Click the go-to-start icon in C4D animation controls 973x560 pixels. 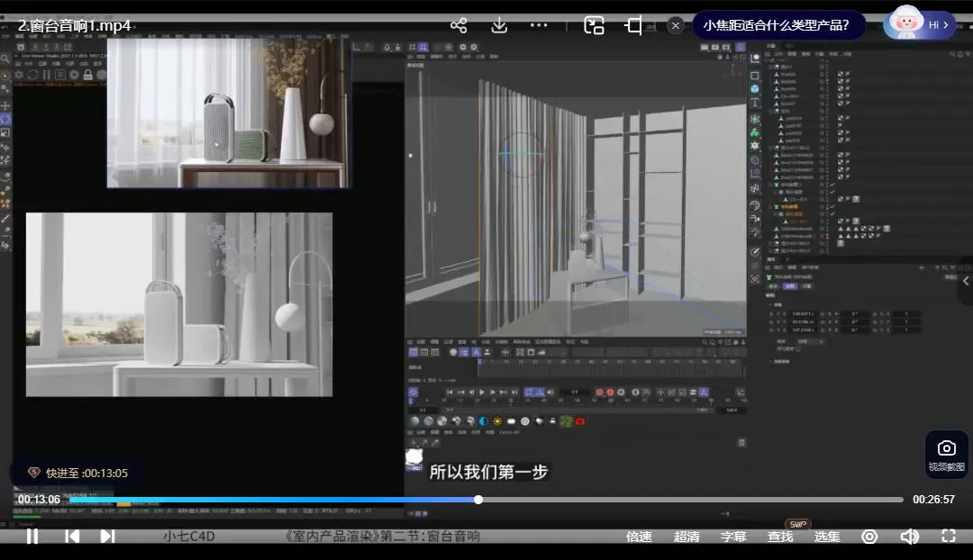tap(450, 392)
